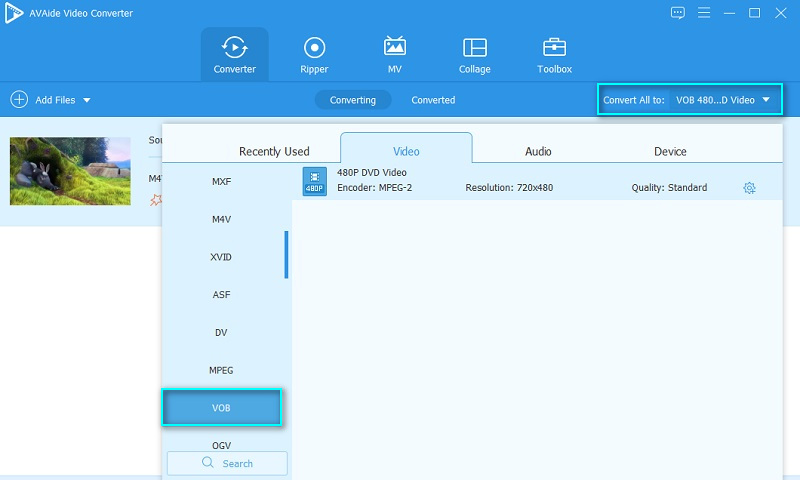Viewport: 800px width, 480px height.
Task: Open the Ripper module
Action: (x=315, y=48)
